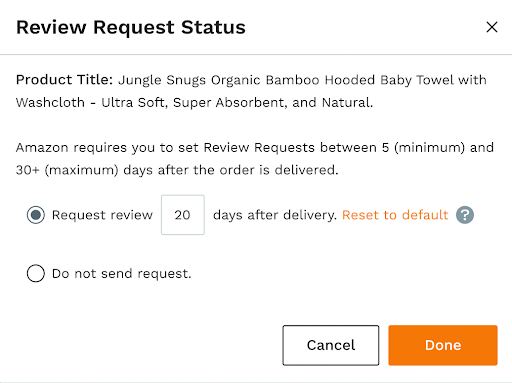The height and width of the screenshot is (383, 512).
Task: Click the Review Request Status heading
Action: [x=131, y=27]
